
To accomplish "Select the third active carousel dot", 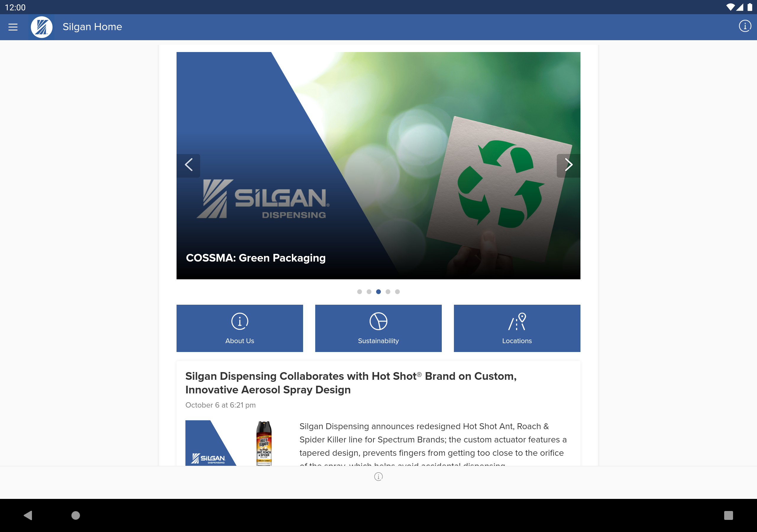I will [378, 292].
